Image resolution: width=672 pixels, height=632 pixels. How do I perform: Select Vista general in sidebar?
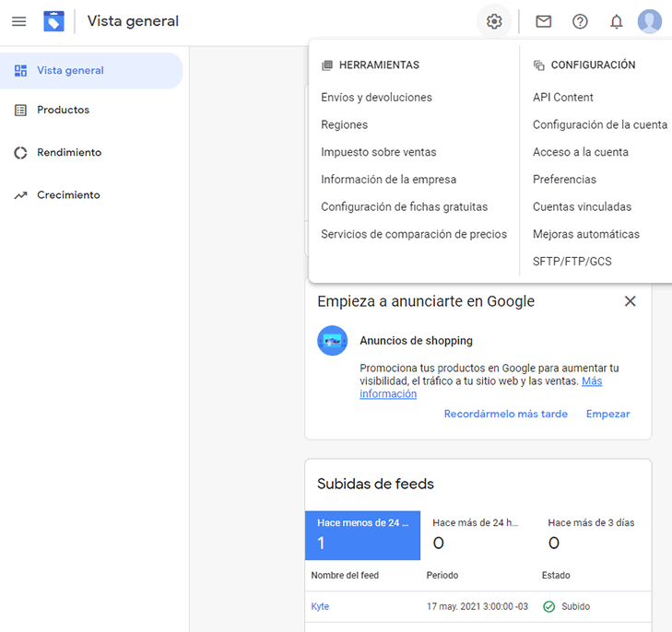click(x=91, y=71)
